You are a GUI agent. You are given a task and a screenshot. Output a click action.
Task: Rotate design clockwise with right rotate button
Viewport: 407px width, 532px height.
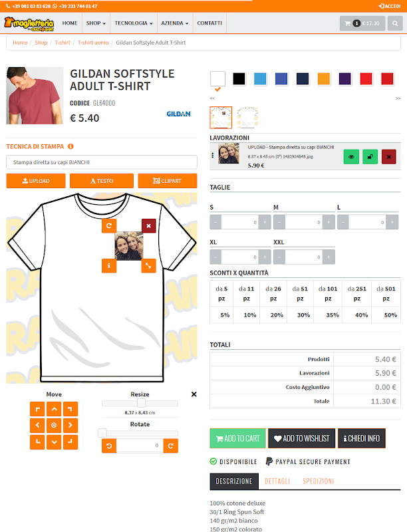(171, 446)
